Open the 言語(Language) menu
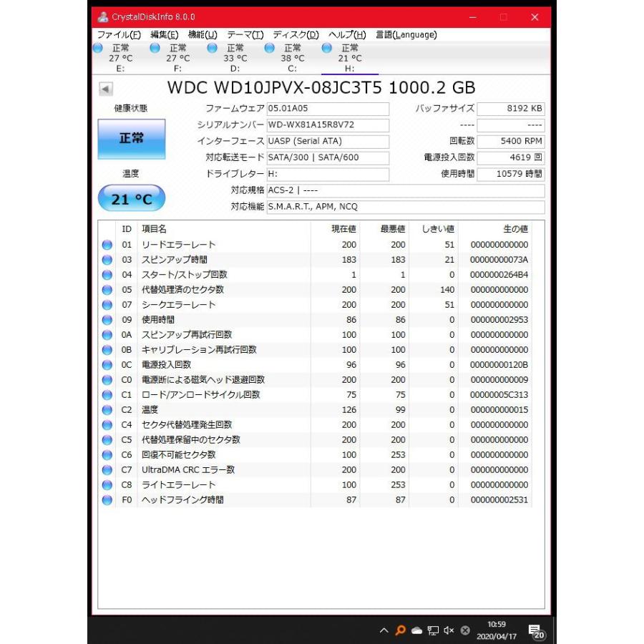Viewport: 644px width, 644px height. (x=406, y=35)
